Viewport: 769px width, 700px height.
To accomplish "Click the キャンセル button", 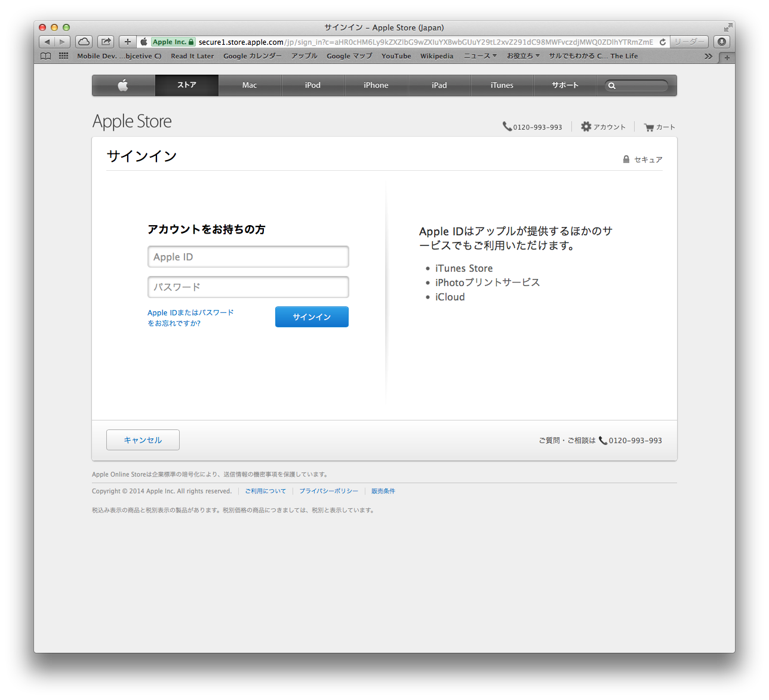I will 143,440.
